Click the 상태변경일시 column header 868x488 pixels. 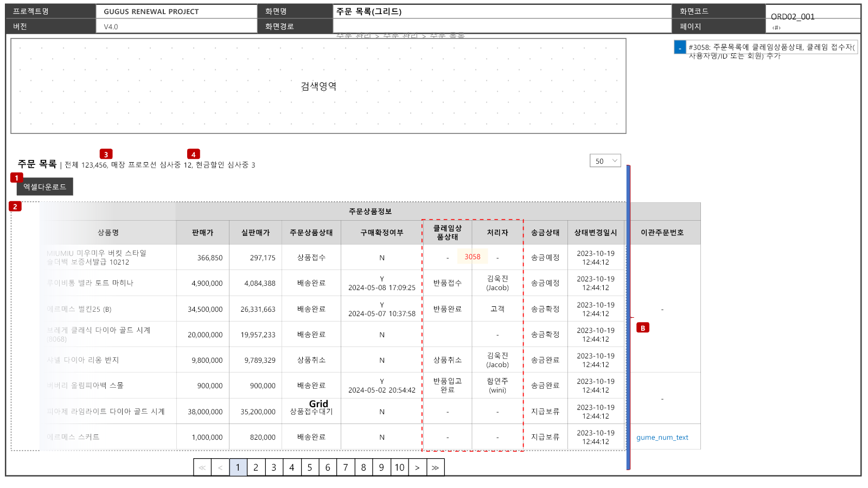(596, 233)
